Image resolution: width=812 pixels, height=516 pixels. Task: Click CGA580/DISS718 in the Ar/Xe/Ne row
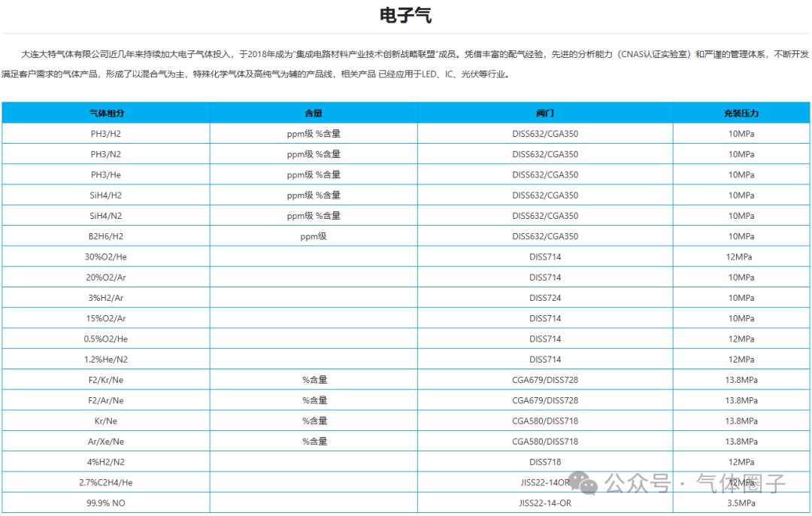pyautogui.click(x=545, y=442)
